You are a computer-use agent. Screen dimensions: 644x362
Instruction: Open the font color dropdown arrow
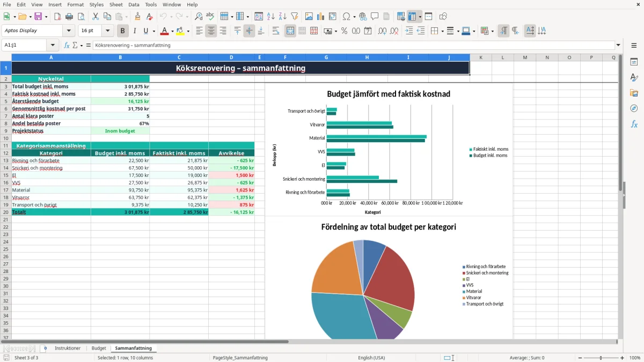(172, 31)
